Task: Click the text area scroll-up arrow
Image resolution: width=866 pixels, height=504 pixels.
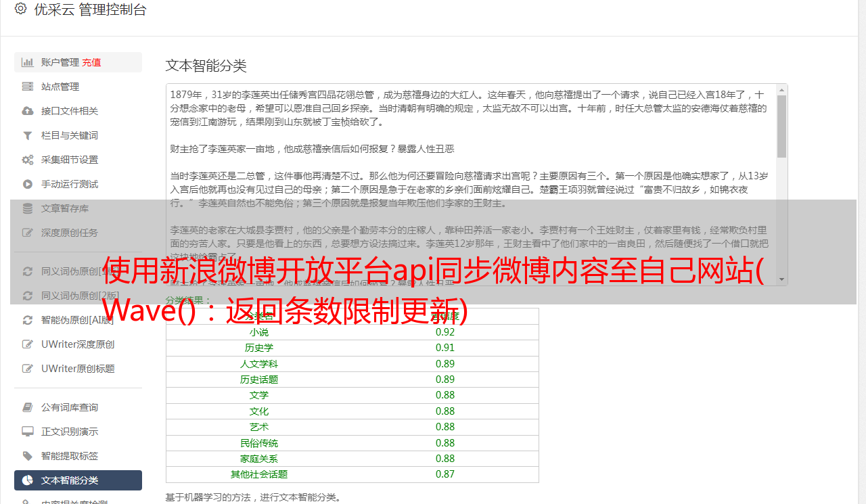Action: (781, 89)
